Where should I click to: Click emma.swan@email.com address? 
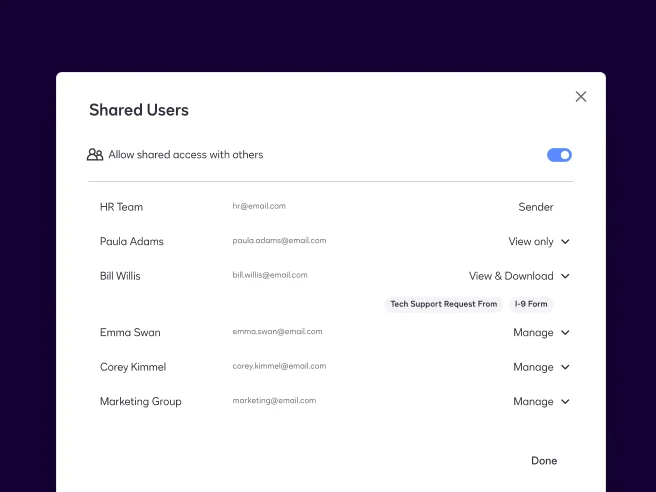pyautogui.click(x=277, y=331)
